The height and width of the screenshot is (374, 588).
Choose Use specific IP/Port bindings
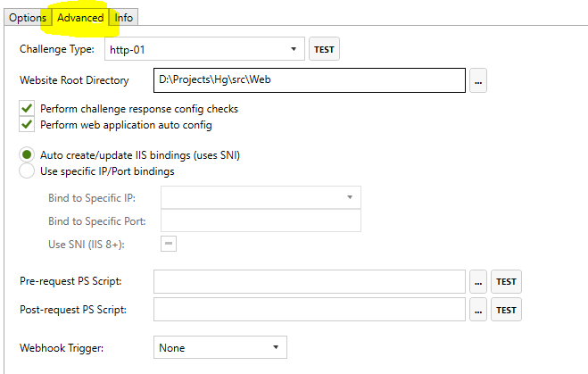coord(27,170)
